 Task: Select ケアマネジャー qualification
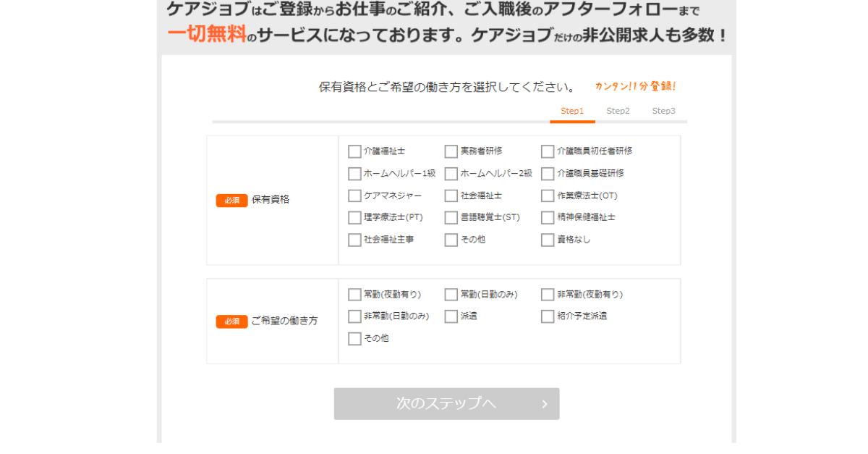(354, 196)
